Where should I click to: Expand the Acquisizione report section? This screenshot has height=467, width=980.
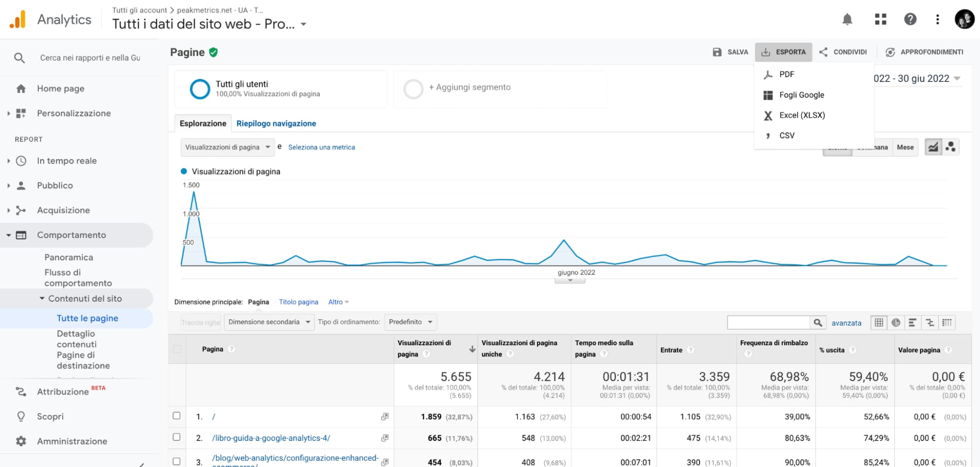pyautogui.click(x=63, y=210)
